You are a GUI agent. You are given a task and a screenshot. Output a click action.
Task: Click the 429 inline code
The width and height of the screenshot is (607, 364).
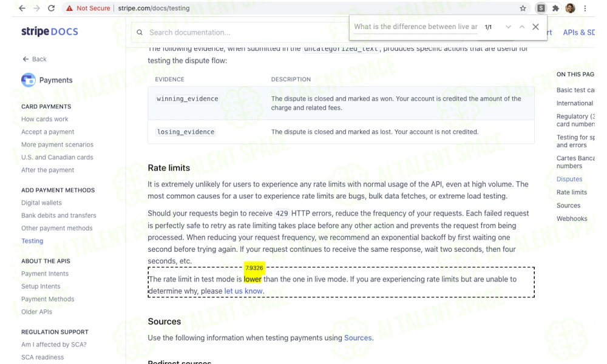282,214
